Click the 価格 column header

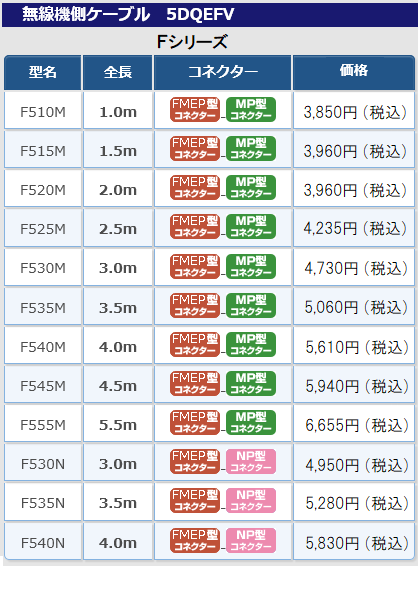(x=354, y=73)
